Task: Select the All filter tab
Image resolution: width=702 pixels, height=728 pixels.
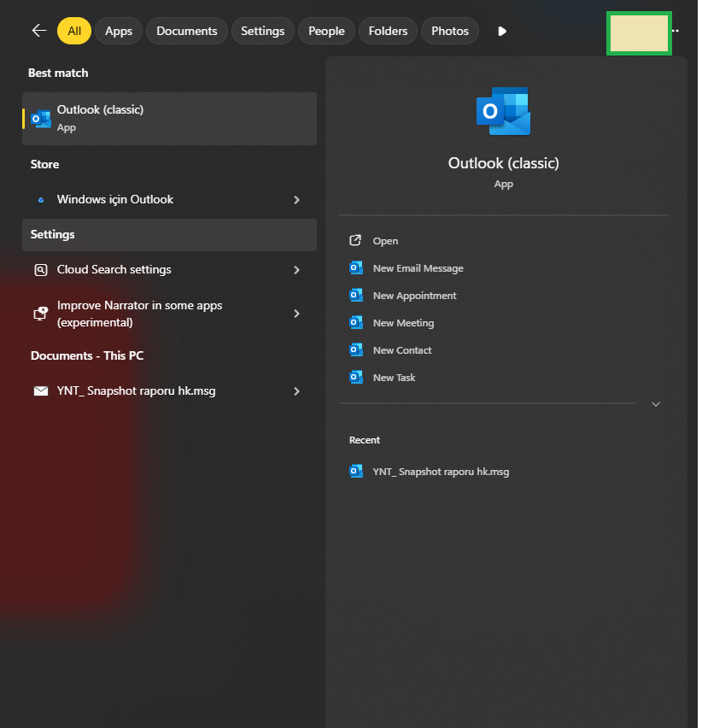Action: point(74,31)
